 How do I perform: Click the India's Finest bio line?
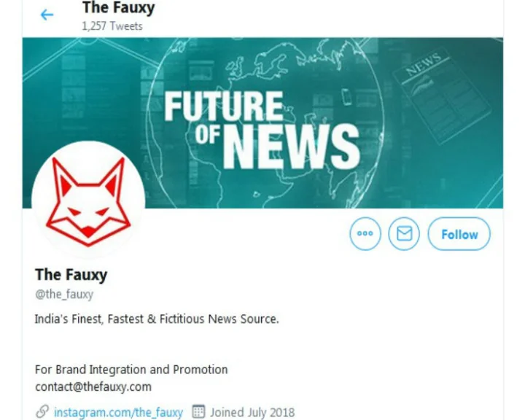[157, 319]
